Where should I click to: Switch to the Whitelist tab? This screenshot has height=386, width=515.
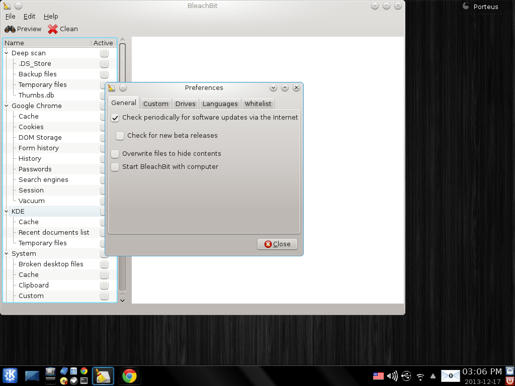[258, 104]
